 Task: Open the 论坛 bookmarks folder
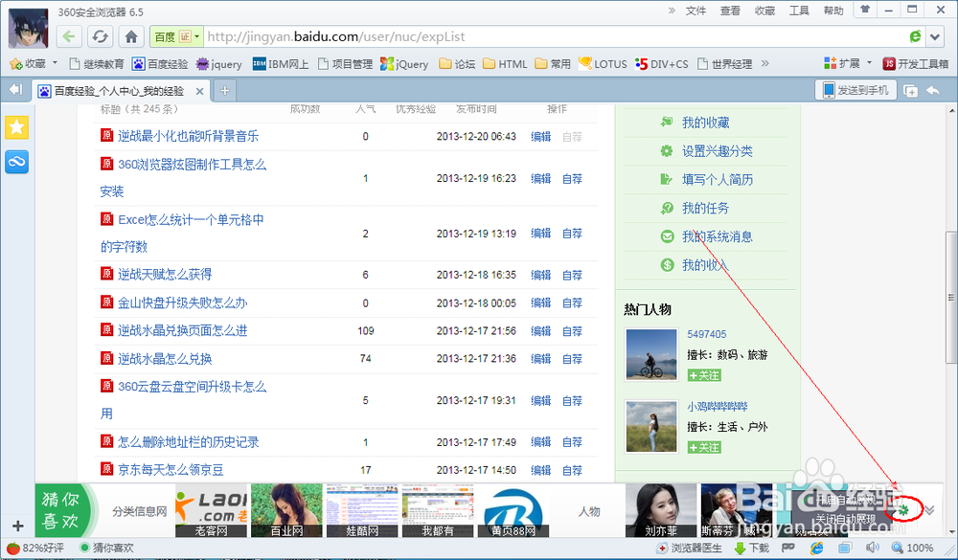457,64
